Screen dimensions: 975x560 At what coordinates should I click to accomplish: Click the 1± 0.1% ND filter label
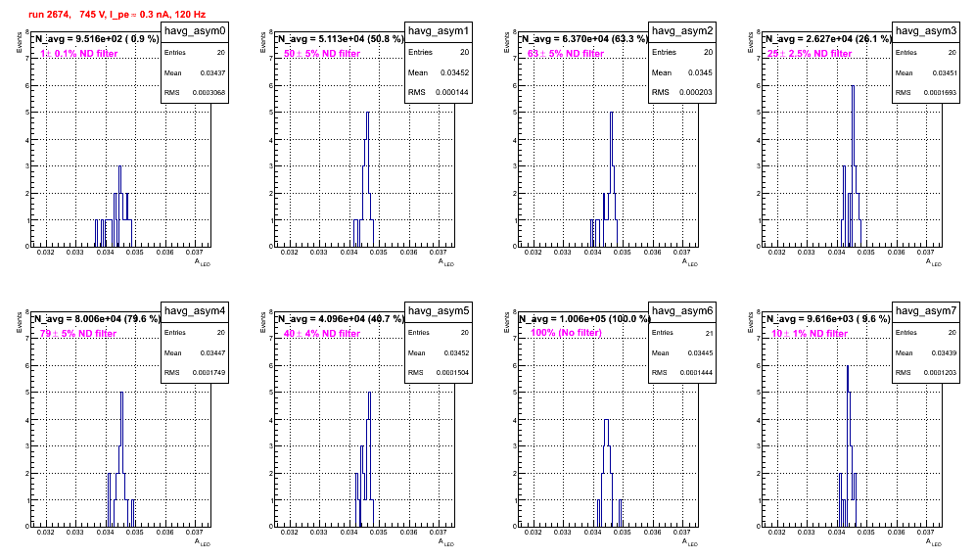(x=78, y=54)
